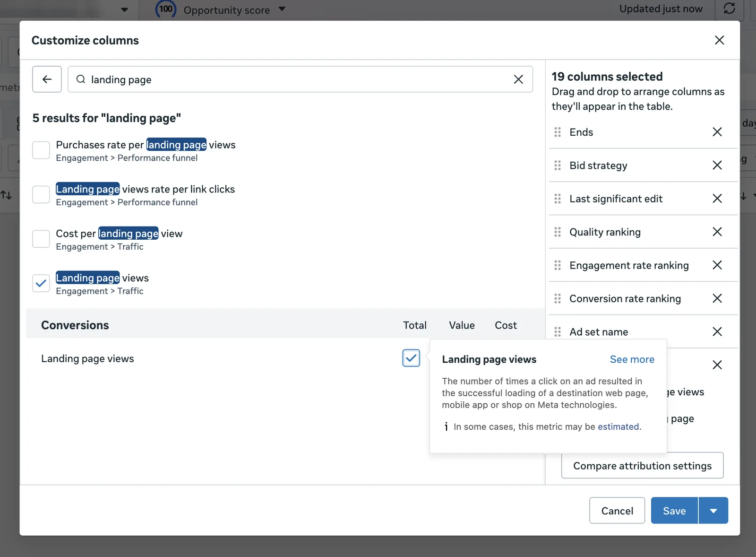Click the Cost column heading
Image resolution: width=756 pixels, height=557 pixels.
coord(506,325)
